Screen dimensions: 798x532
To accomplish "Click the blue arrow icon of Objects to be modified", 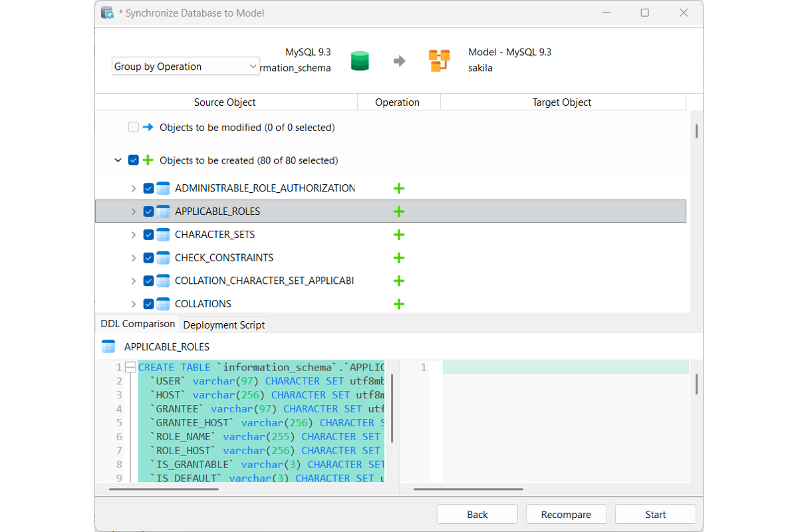I will pos(148,127).
